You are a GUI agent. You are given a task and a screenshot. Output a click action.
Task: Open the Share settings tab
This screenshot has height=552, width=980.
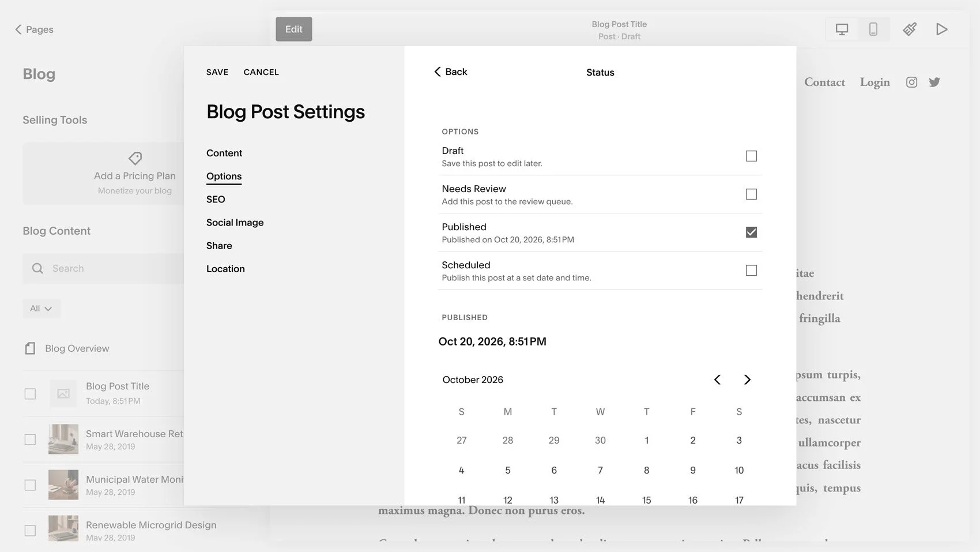[219, 246]
